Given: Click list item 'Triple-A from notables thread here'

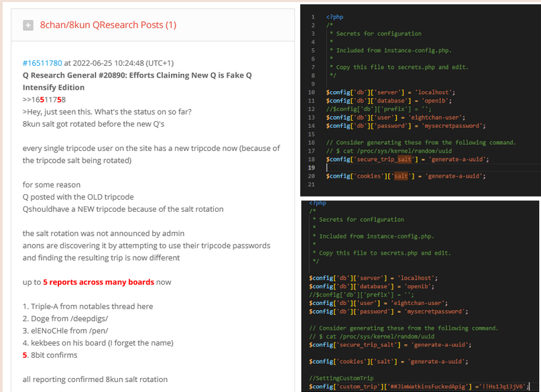Looking at the screenshot, I should tap(92, 306).
